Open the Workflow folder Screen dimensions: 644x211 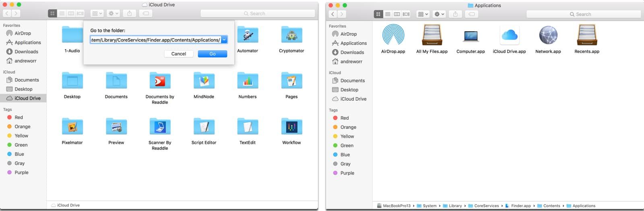click(x=291, y=126)
